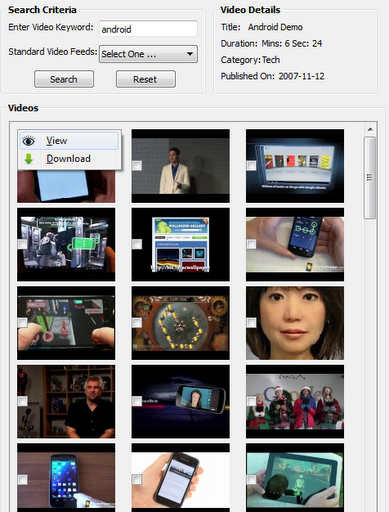Tick checkbox on phone home screen video
Viewport: 389px width, 512px height.
(x=22, y=480)
